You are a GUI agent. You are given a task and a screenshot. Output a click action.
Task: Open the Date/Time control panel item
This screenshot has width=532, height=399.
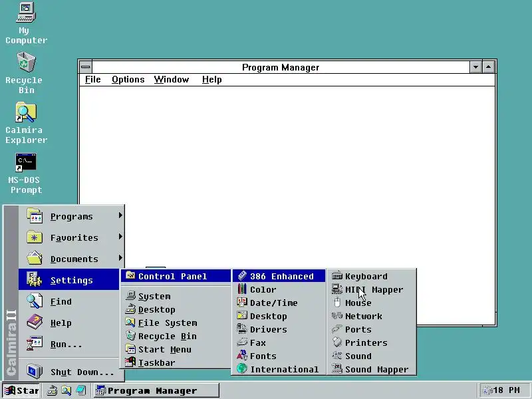(x=279, y=303)
